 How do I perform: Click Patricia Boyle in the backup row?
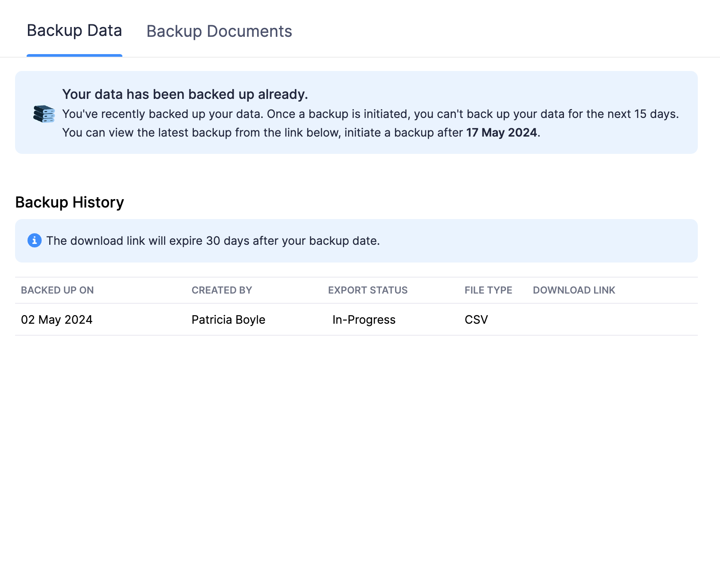click(227, 319)
